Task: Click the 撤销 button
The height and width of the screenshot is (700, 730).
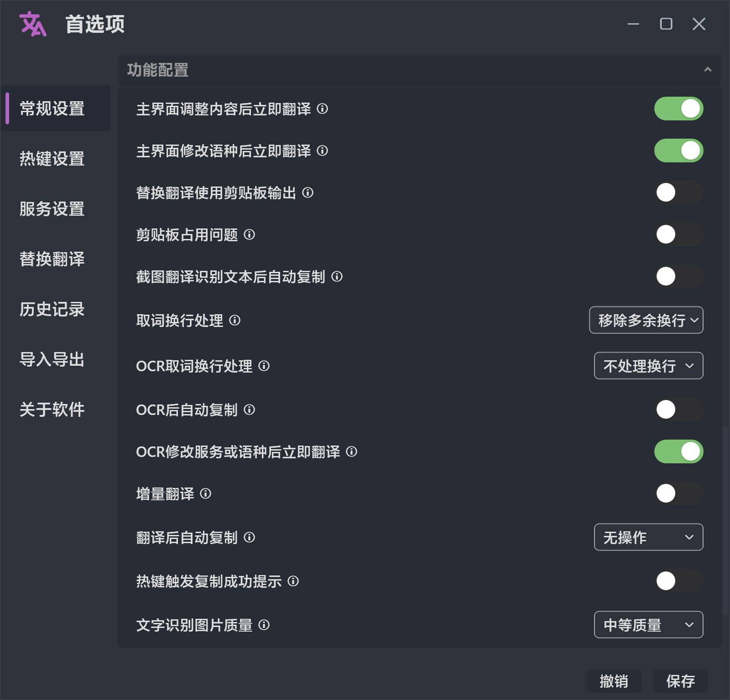Action: pos(614,681)
